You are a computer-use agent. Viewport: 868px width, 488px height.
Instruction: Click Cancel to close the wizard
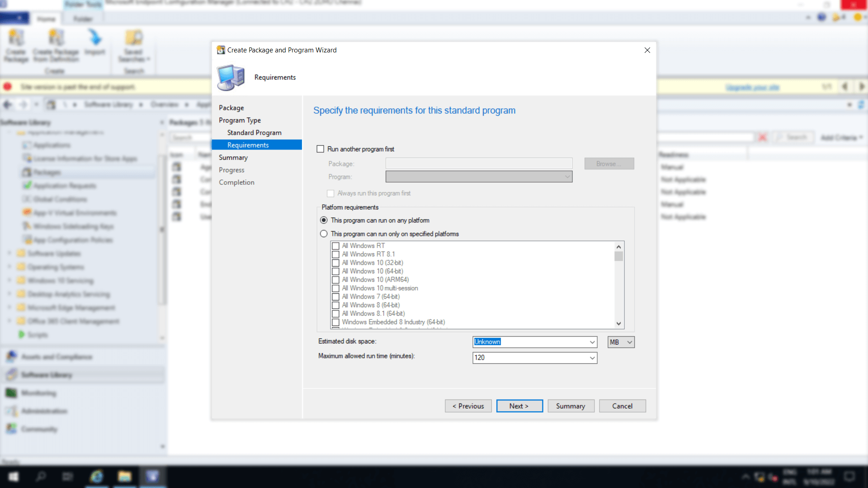pos(622,406)
